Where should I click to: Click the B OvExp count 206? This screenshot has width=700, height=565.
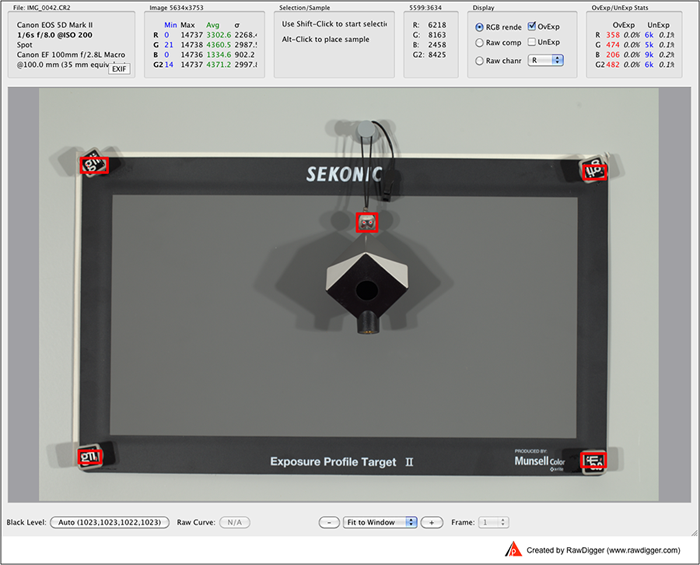tap(612, 54)
